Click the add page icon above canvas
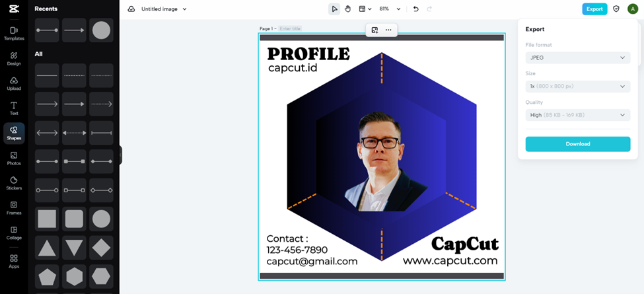Viewport: 644px width, 294px height. point(375,30)
